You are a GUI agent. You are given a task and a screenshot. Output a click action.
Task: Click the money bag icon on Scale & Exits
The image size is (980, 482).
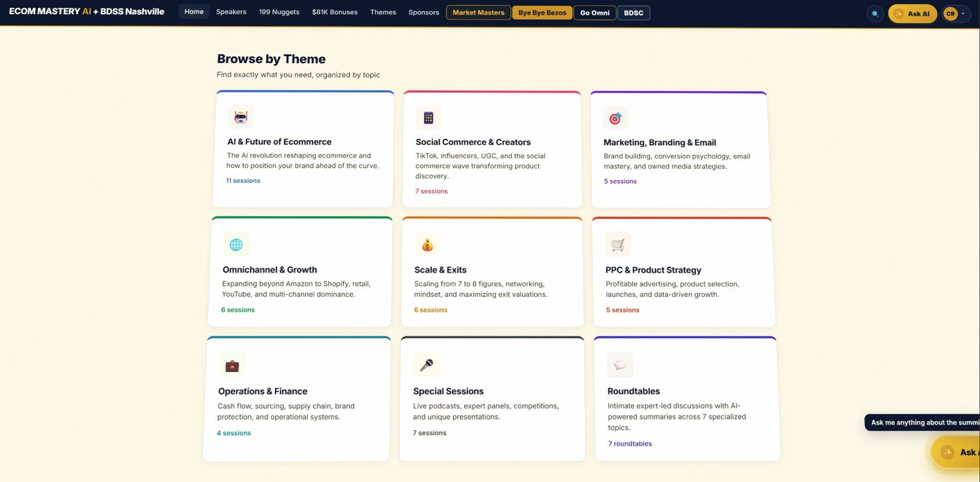point(427,245)
